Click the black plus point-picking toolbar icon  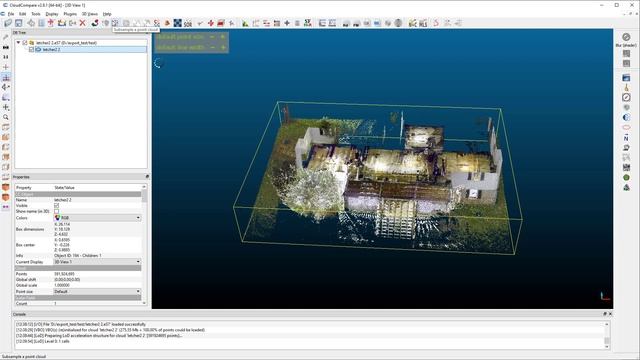pos(287,23)
